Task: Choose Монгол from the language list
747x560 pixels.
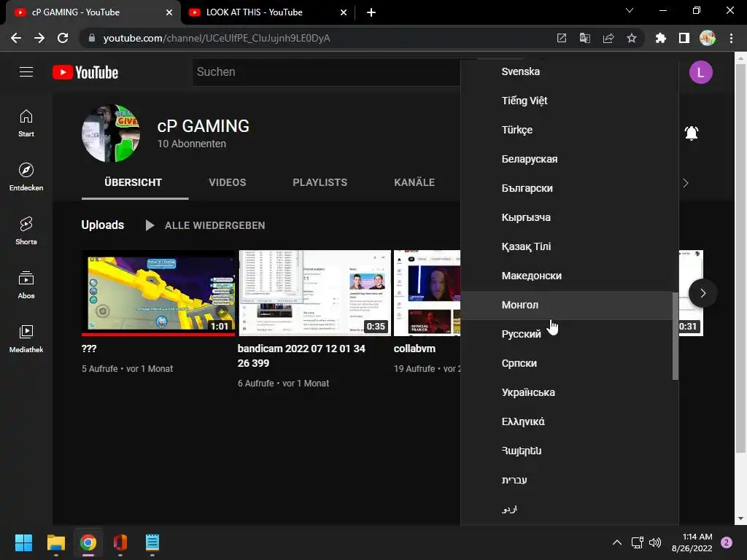Action: pos(567,305)
